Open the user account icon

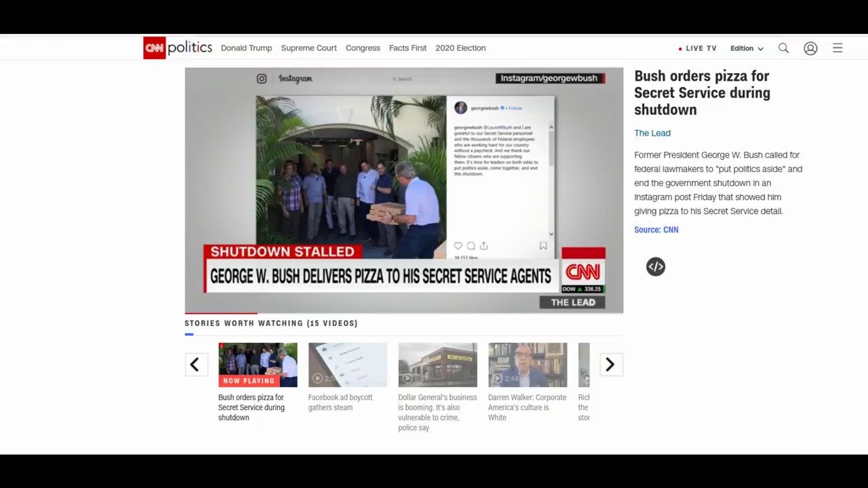click(810, 48)
